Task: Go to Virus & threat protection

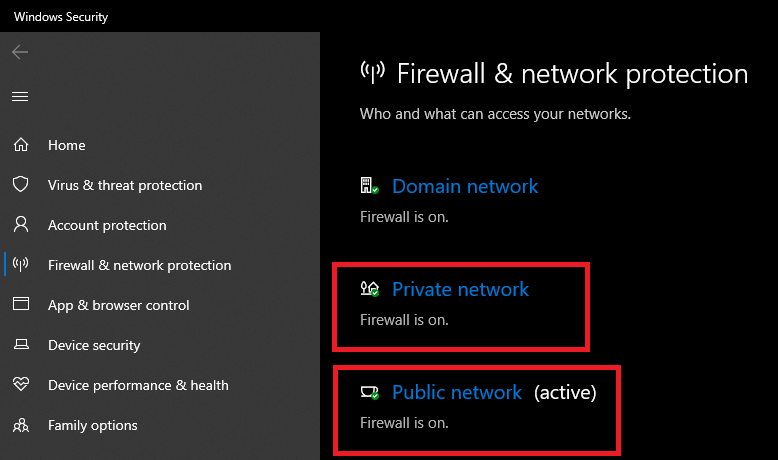Action: (124, 185)
